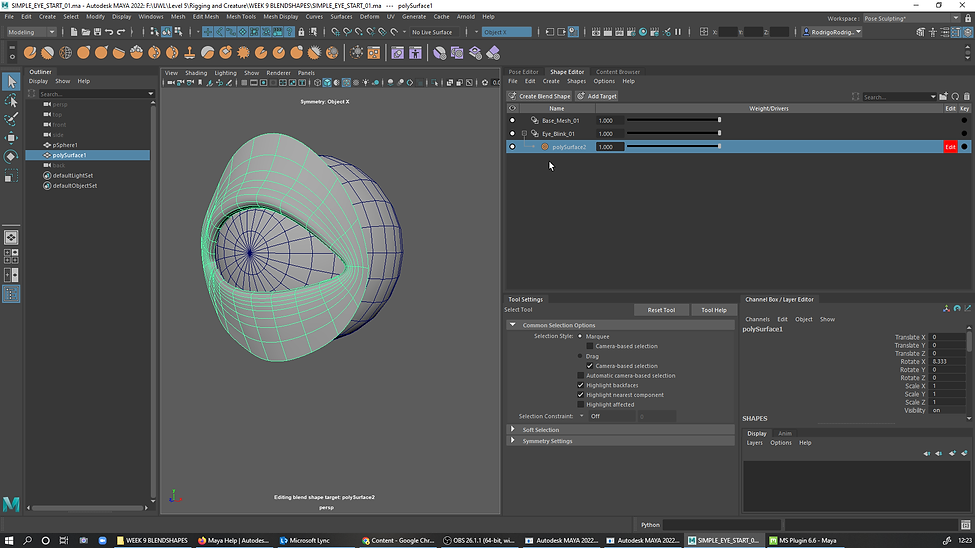Select the Smooth sculpt tool icon
The width and height of the screenshot is (975, 548).
coord(47,53)
